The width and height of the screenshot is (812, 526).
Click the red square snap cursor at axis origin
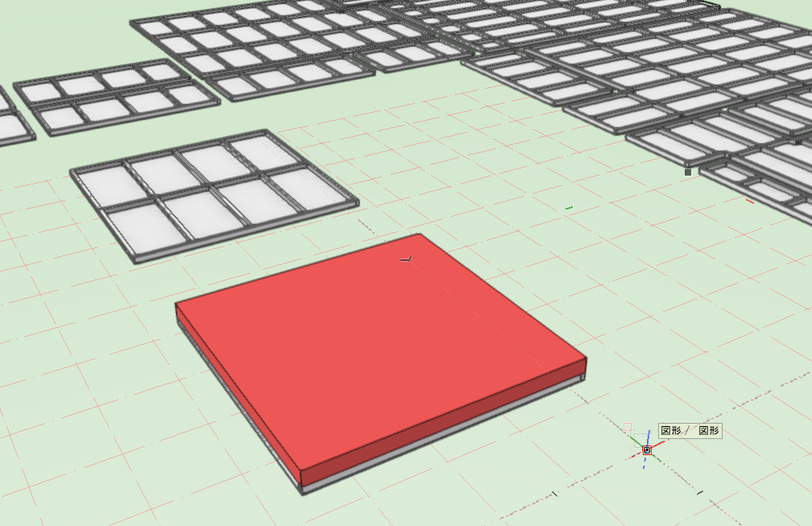point(647,450)
